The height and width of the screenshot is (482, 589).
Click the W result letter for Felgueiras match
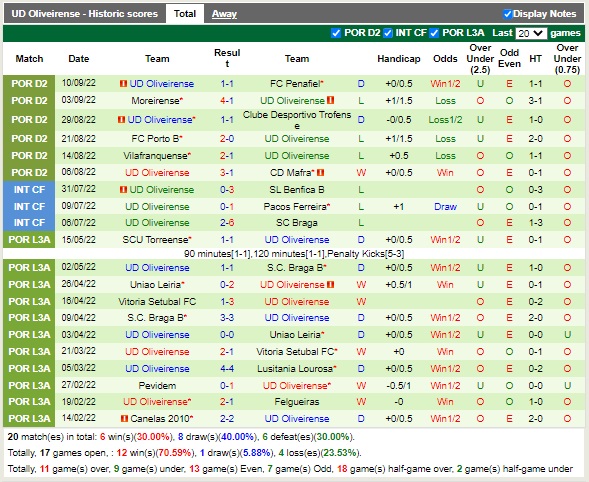point(361,402)
